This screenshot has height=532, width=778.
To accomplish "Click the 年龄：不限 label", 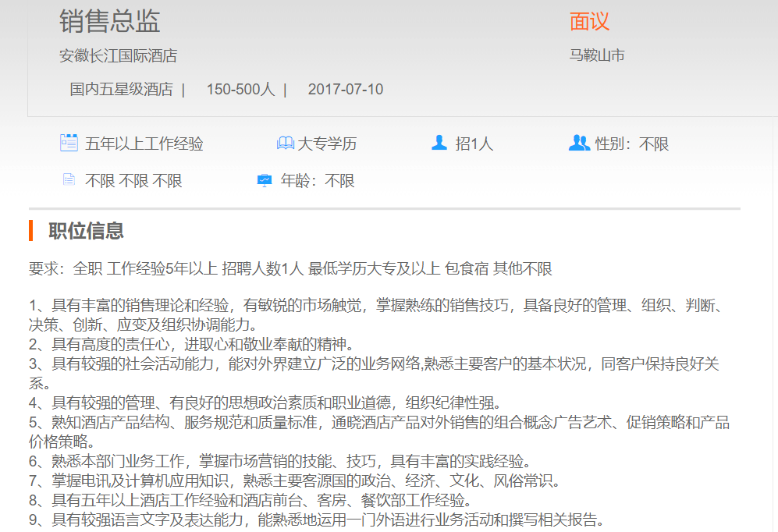I will tap(318, 181).
